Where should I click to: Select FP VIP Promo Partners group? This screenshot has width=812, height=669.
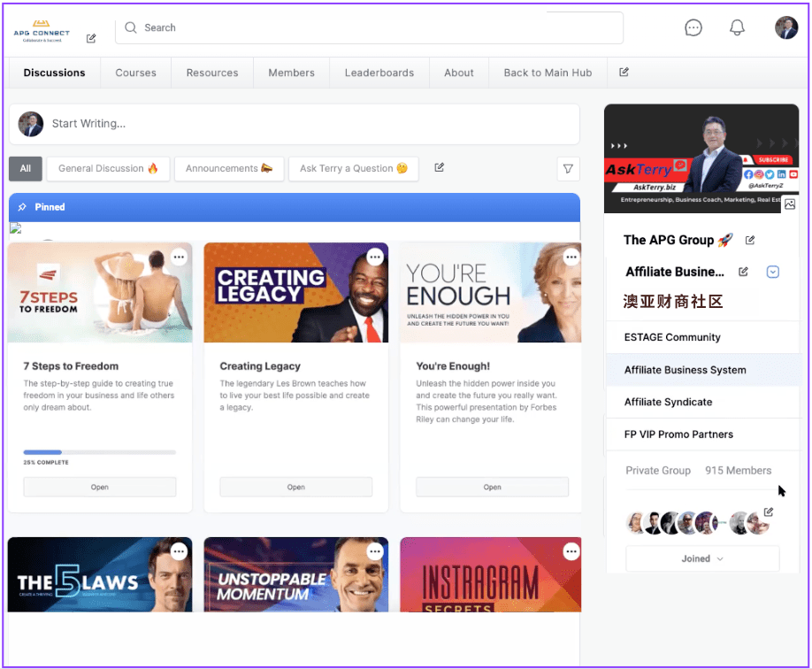coord(702,434)
